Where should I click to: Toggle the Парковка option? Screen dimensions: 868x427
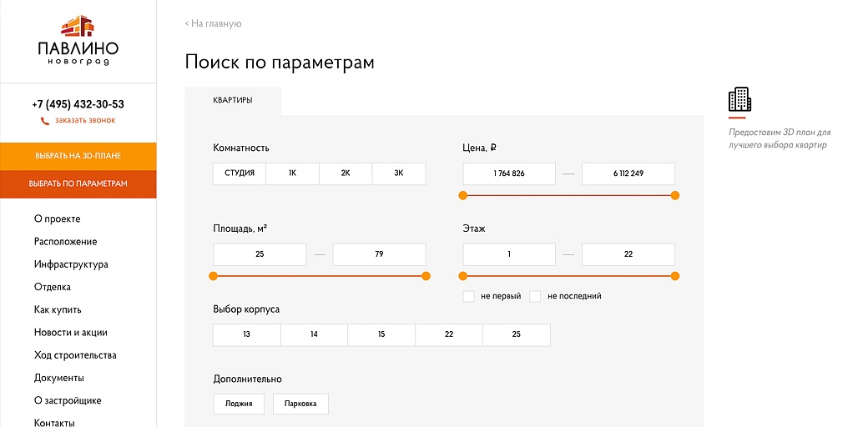(300, 404)
